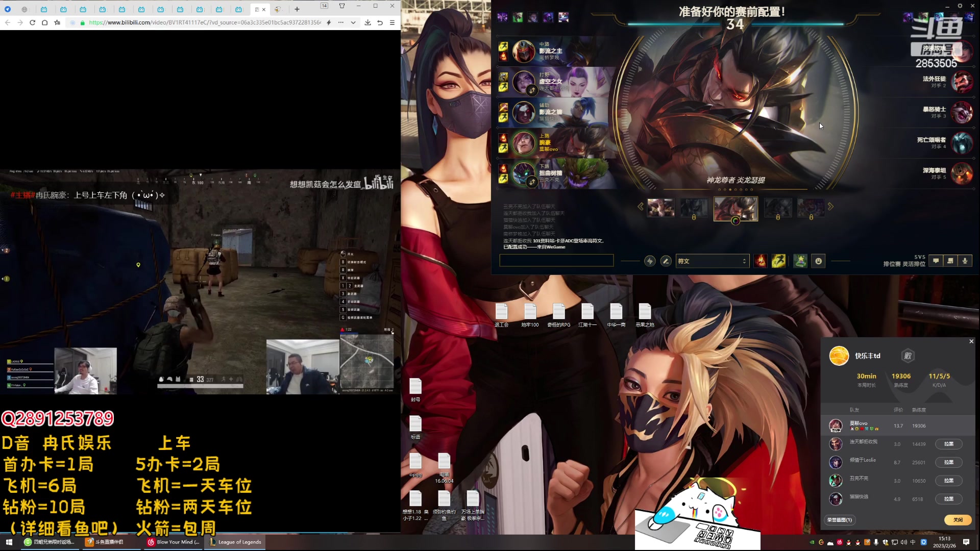Open browser home page

point(45,22)
